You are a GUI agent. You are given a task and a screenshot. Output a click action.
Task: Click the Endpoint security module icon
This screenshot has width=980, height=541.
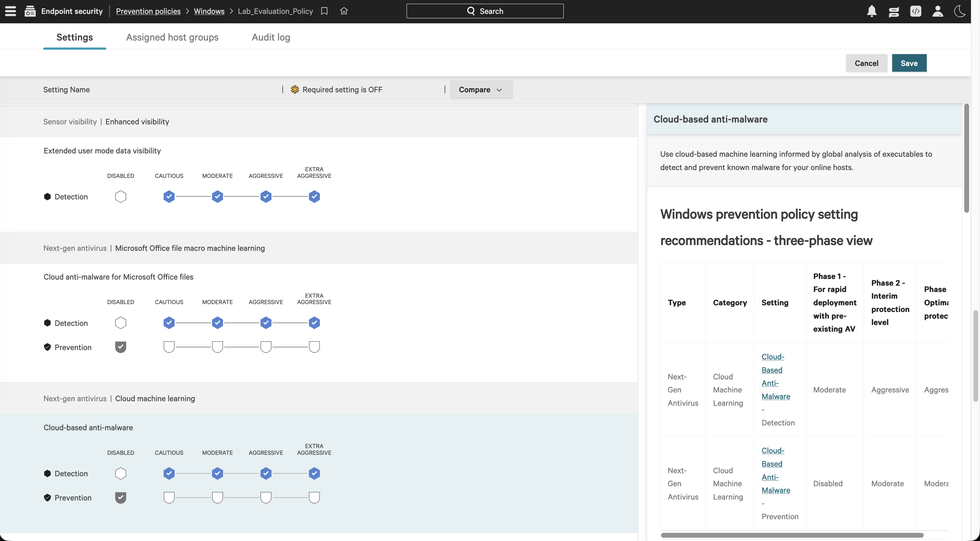tap(30, 11)
